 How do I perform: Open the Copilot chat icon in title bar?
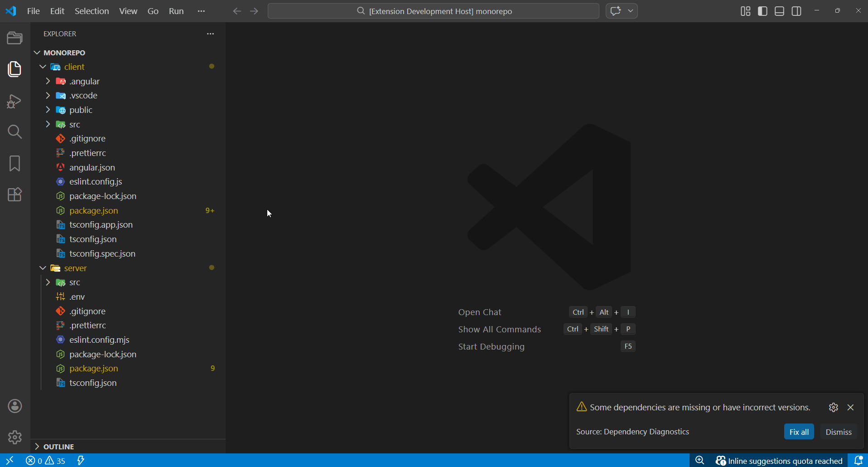[616, 11]
